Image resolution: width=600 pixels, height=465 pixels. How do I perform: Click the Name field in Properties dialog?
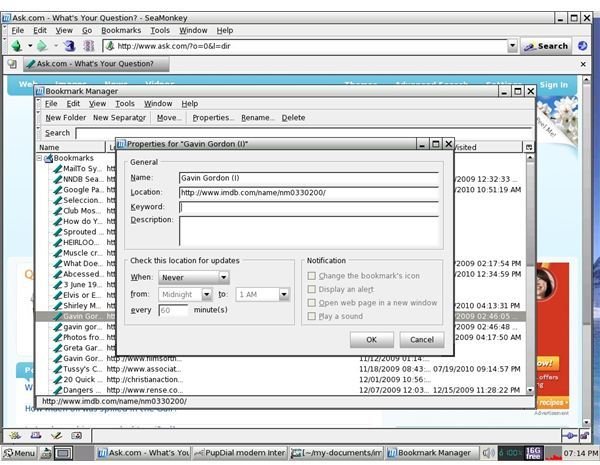click(x=308, y=178)
